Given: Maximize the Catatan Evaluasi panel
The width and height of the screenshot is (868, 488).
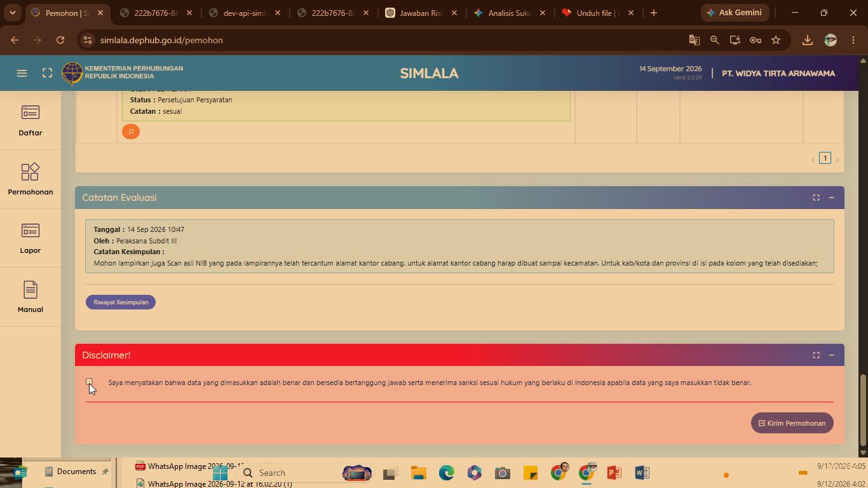Looking at the screenshot, I should click(x=816, y=198).
